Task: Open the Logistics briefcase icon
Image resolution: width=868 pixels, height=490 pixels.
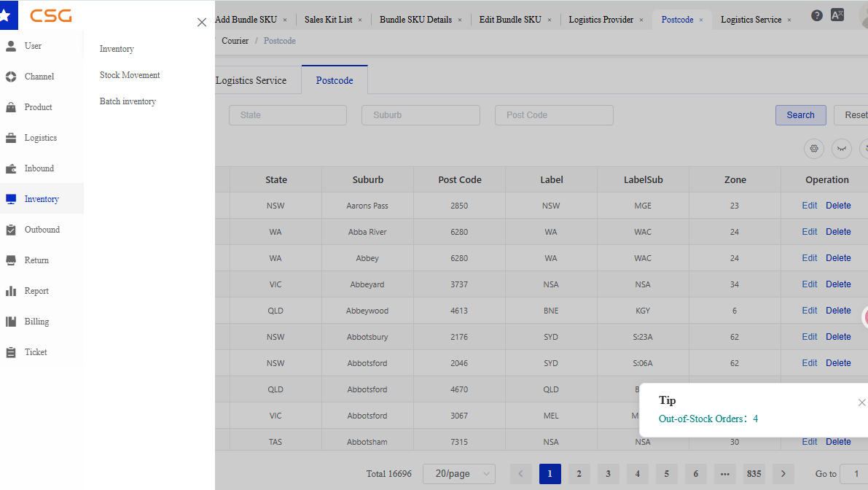Action: [x=11, y=138]
